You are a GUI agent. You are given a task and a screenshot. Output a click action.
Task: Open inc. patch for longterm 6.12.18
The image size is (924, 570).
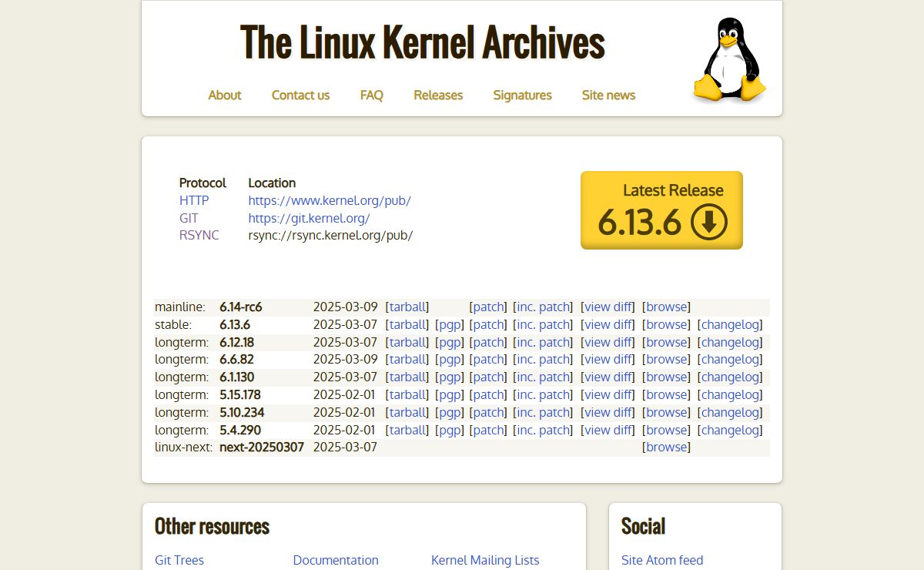point(544,342)
